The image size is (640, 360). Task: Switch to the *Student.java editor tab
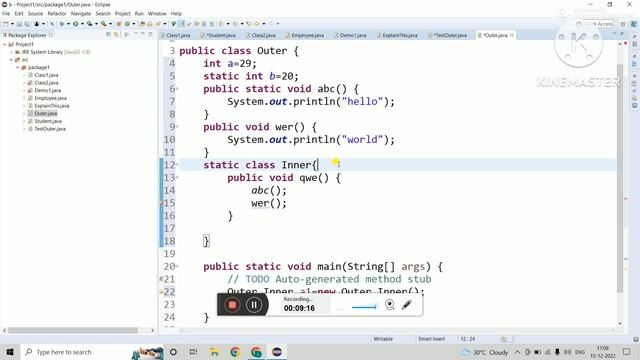pyautogui.click(x=218, y=35)
